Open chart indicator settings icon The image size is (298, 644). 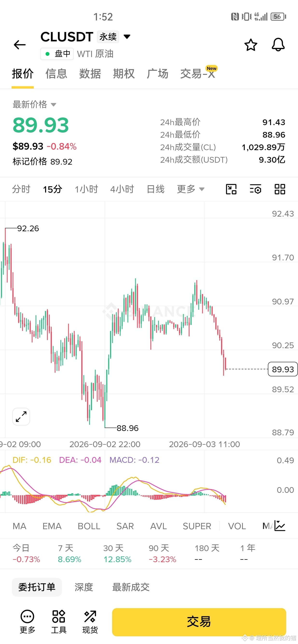(255, 189)
